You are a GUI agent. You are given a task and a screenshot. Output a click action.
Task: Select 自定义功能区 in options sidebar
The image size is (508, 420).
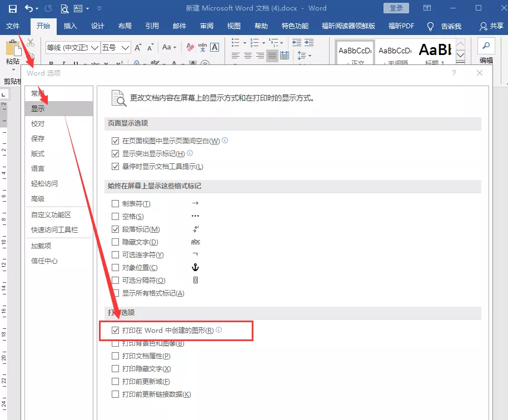tap(59, 214)
